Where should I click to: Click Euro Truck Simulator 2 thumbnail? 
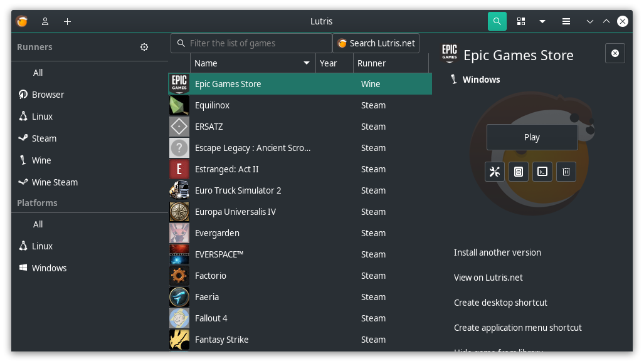179,190
